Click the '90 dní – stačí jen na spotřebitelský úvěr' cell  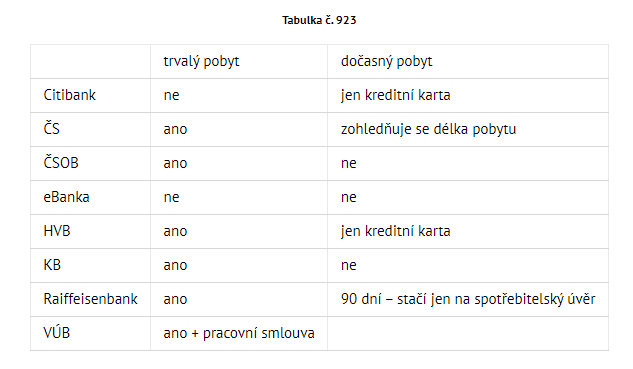pos(468,299)
